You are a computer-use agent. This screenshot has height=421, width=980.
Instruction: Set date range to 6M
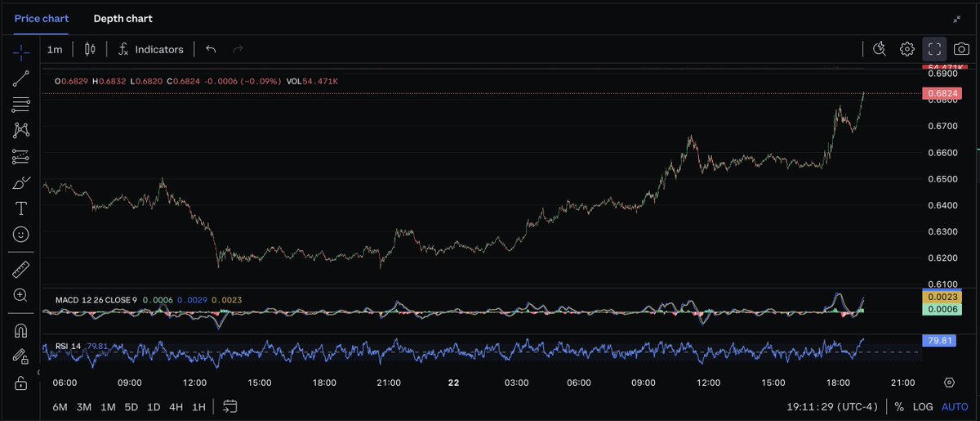(60, 407)
